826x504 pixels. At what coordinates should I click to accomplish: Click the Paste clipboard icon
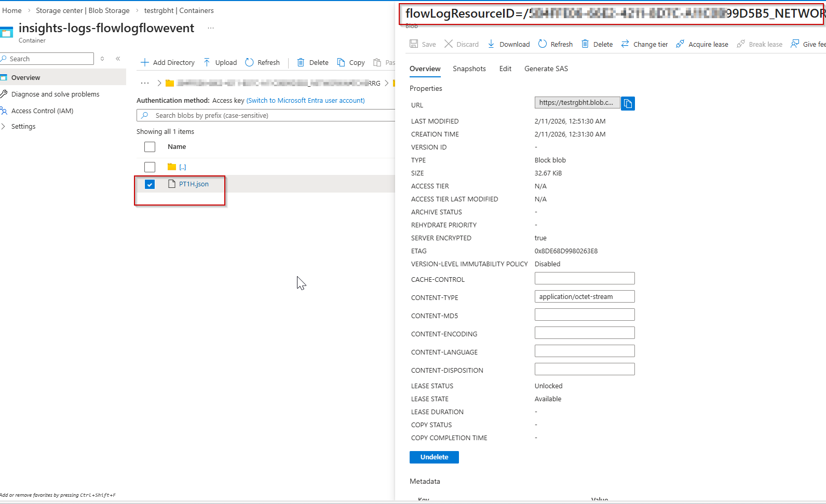click(377, 62)
